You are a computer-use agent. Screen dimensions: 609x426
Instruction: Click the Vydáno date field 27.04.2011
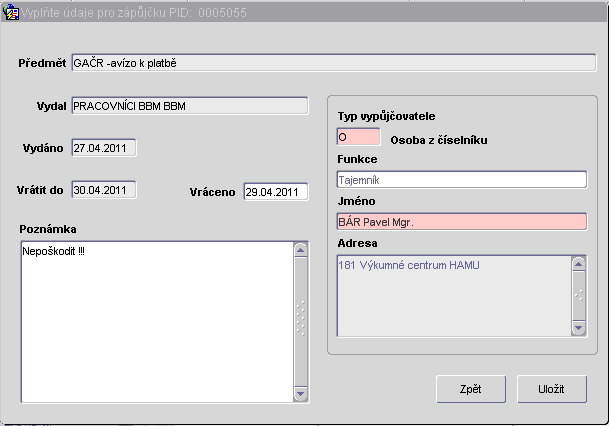pyautogui.click(x=104, y=148)
